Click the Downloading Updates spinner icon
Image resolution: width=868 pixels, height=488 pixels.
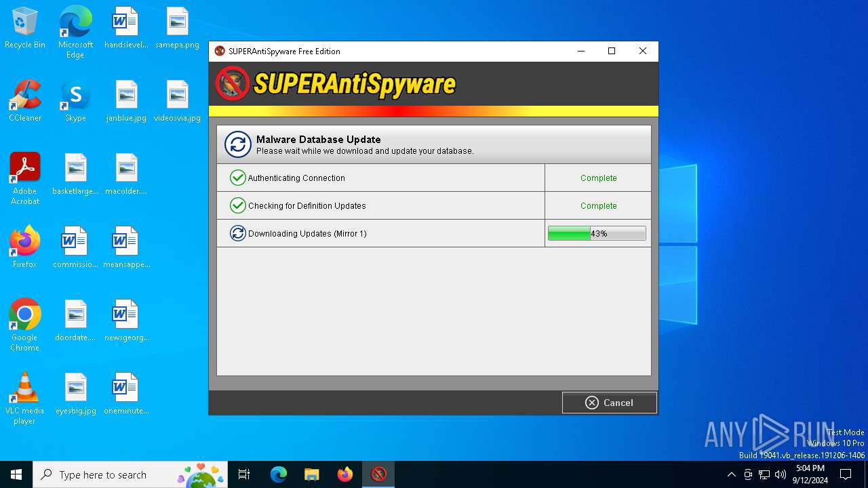click(x=237, y=233)
